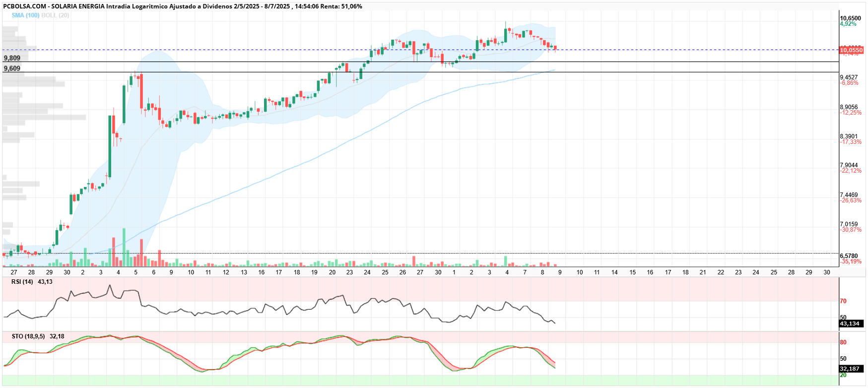Click the 8,3901 price axis label
This screenshot has height=388, width=868.
(x=849, y=136)
